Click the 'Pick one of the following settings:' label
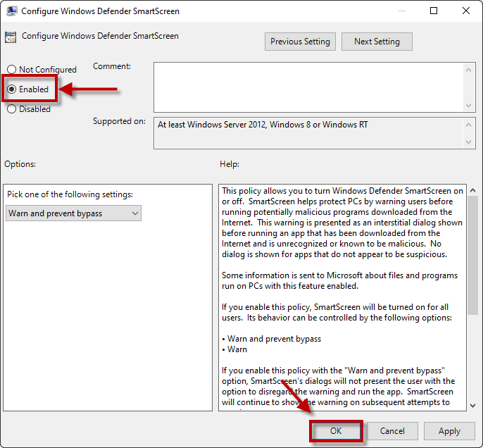Viewport: 483px width, 448px height. coord(70,194)
